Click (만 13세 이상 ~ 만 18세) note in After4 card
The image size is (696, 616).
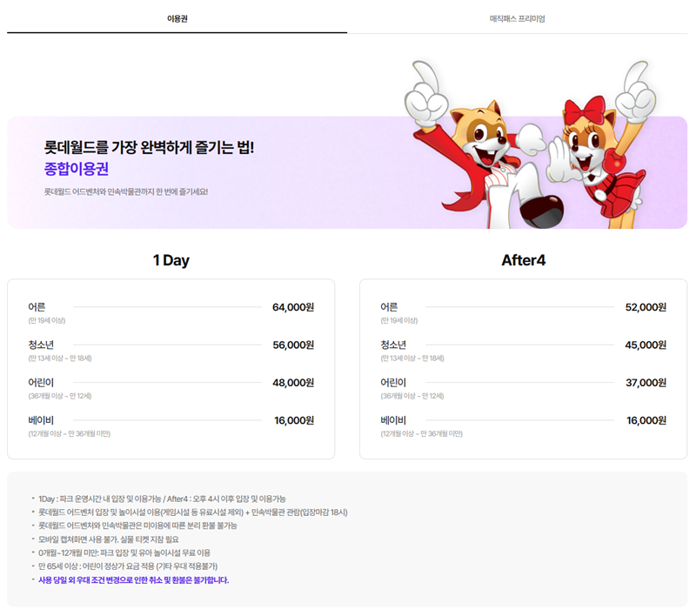click(x=412, y=358)
